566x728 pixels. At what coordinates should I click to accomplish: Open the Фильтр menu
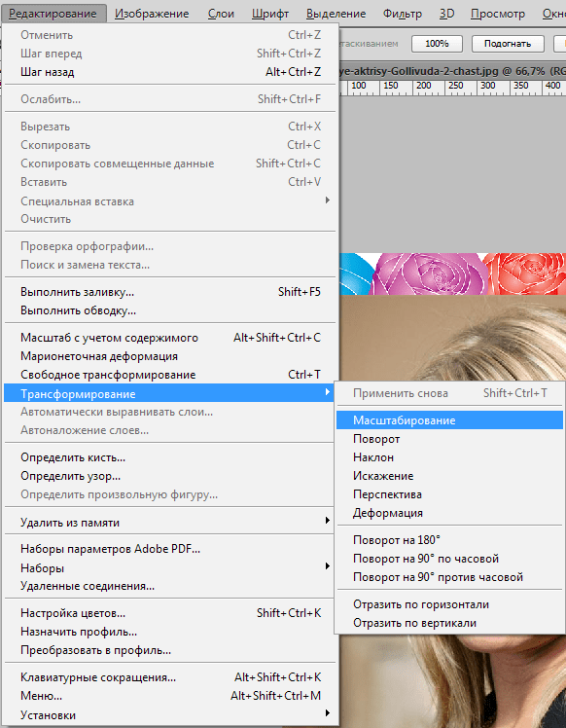(x=403, y=14)
